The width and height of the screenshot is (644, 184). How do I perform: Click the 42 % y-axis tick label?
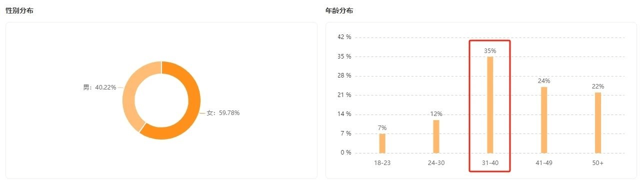click(345, 37)
